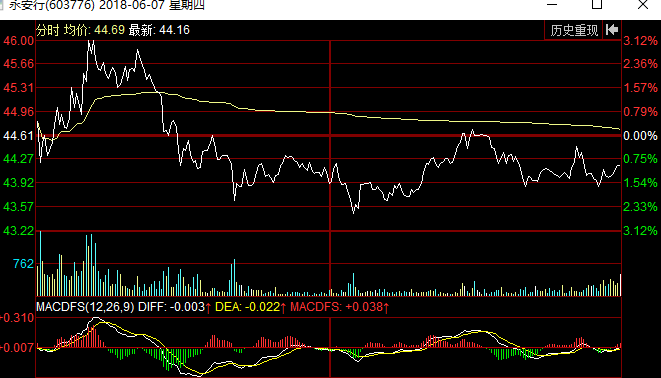This screenshot has height=378, width=661.
Task: Click the 最新 44.16 value
Action: click(x=159, y=30)
